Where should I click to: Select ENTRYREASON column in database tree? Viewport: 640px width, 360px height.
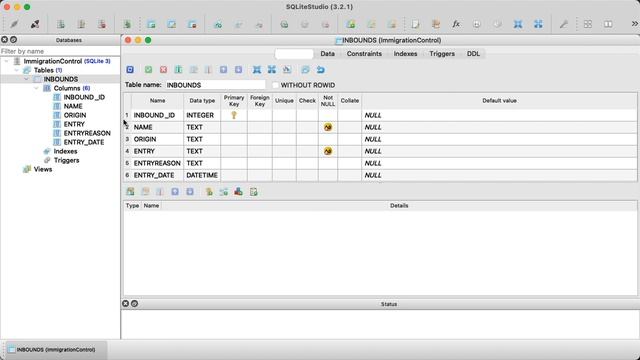tap(87, 133)
